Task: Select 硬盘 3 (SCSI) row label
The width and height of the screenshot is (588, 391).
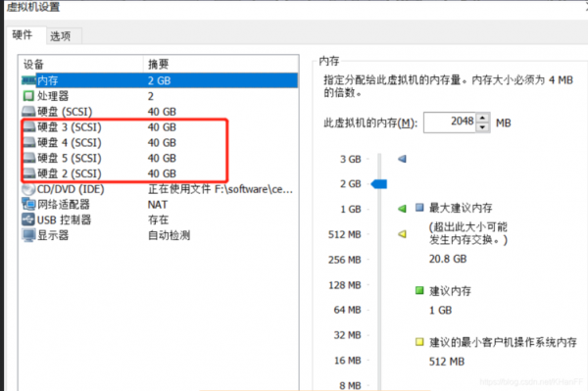Action: pos(70,127)
